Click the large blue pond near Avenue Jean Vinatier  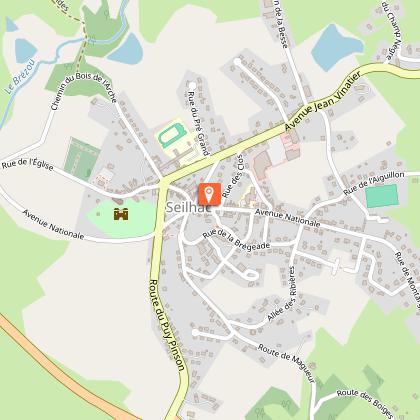coord(336,47)
